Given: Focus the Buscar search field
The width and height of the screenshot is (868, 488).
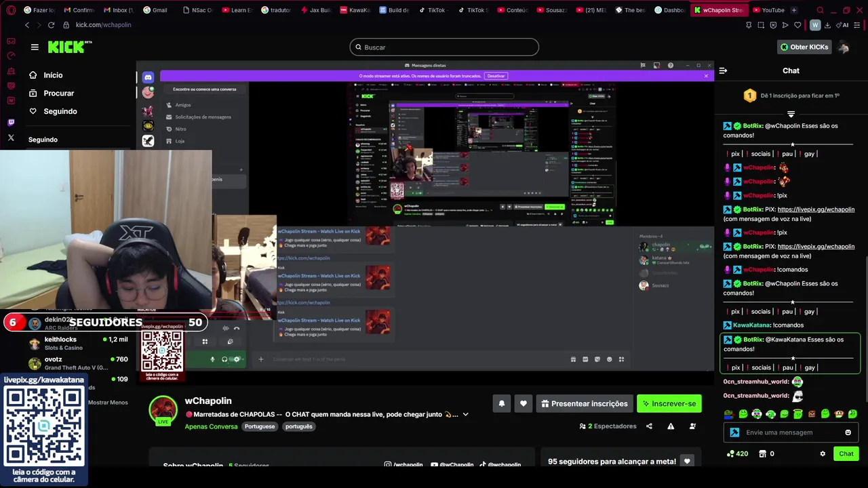Looking at the screenshot, I should point(444,47).
